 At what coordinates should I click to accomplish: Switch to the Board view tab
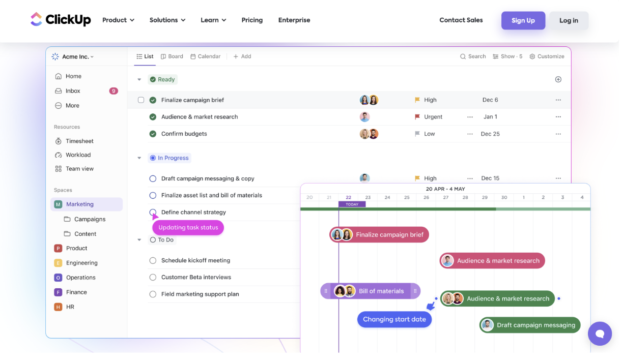[172, 56]
